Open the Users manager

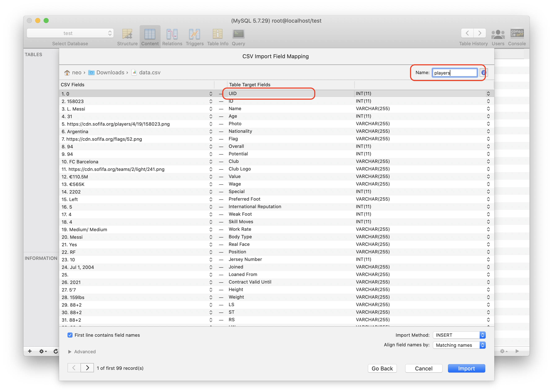click(x=498, y=36)
